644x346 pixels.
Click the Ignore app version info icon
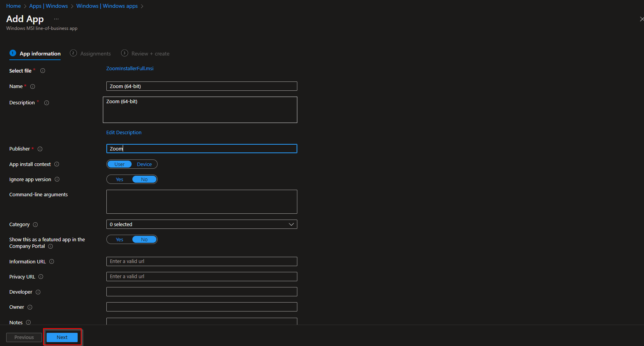[x=57, y=179]
